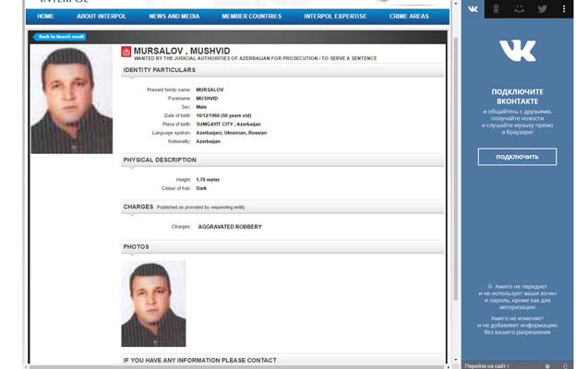Click the Sex value Male

click(201, 107)
